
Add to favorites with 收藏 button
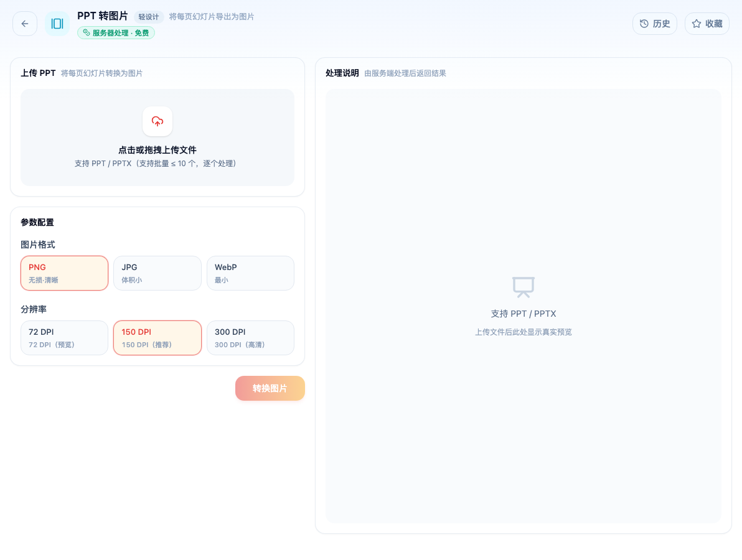click(707, 24)
